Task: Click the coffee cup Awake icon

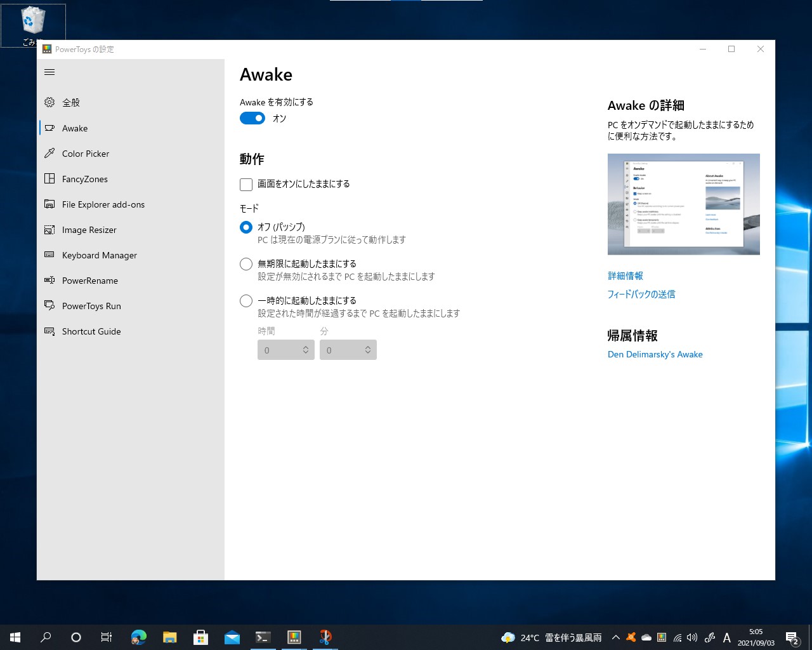Action: click(x=49, y=128)
